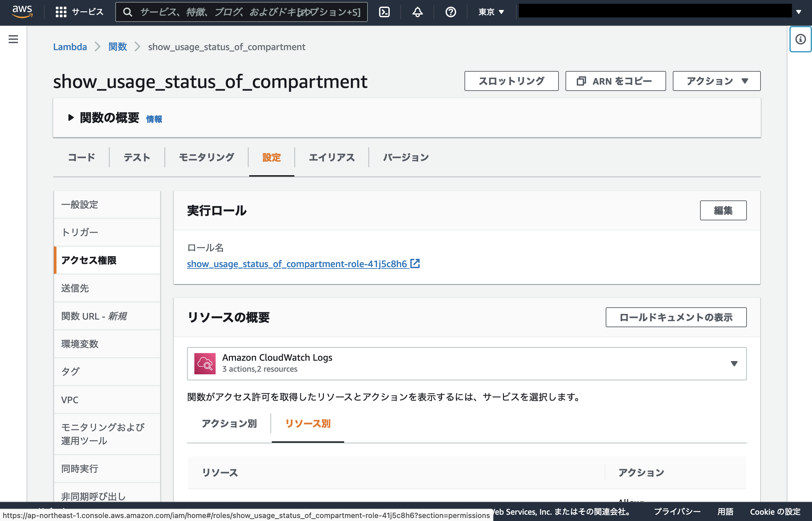Open the info panel via the circled-i icon
812x521 pixels.
(x=800, y=39)
